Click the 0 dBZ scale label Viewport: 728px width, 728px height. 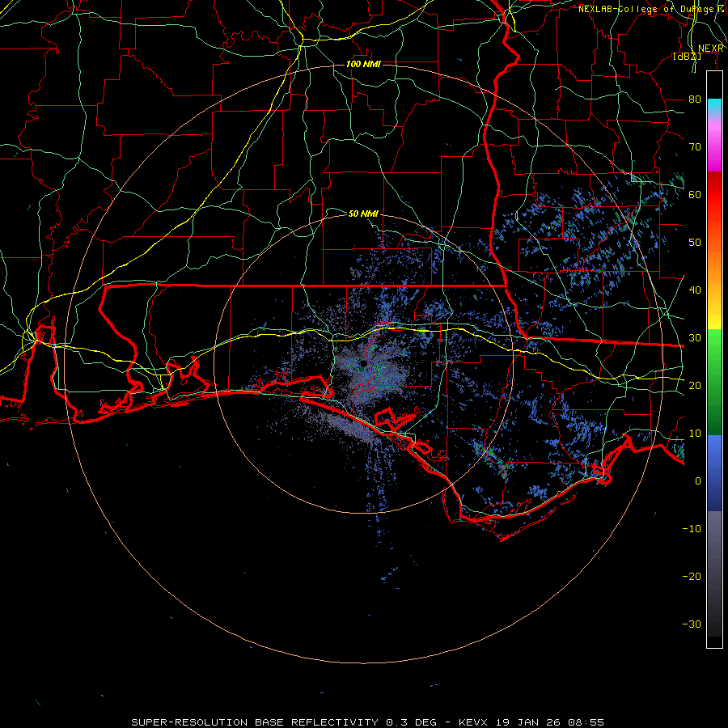point(698,481)
